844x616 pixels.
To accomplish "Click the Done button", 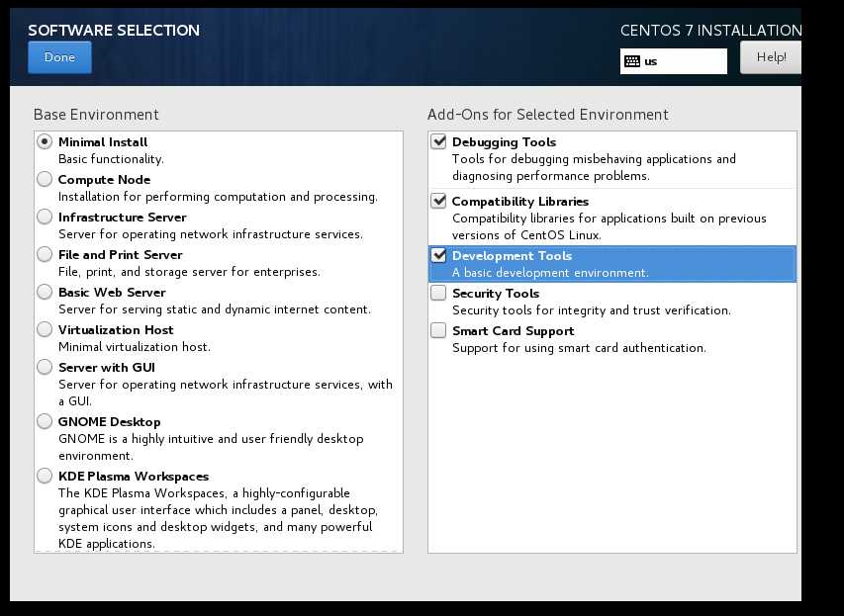I will 59,57.
